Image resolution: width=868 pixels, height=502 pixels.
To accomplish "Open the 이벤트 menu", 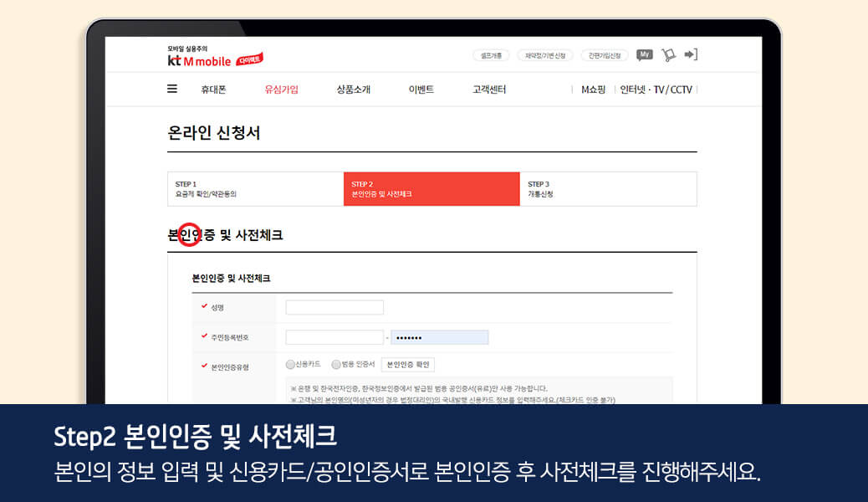I will (421, 90).
